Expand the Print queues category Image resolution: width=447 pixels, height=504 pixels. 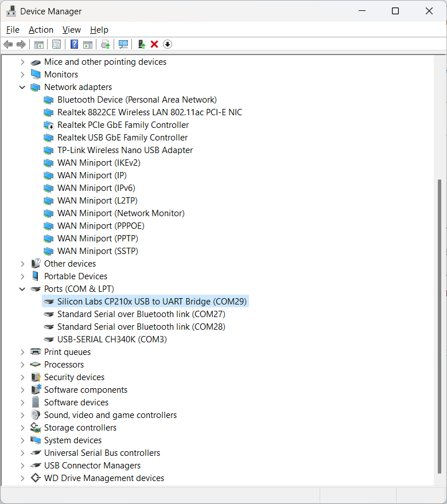click(22, 352)
